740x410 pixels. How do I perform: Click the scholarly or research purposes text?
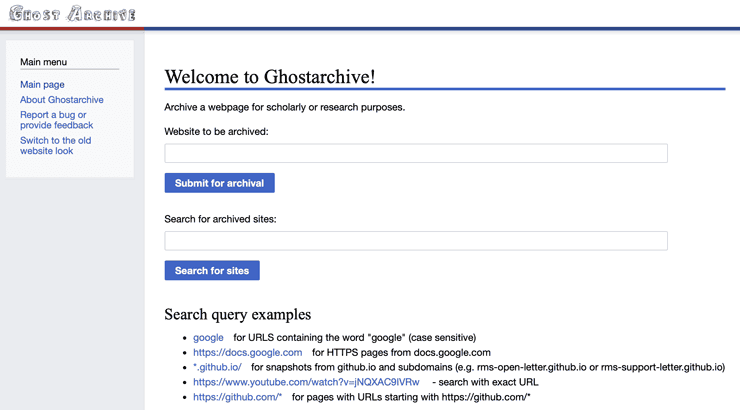(330, 107)
